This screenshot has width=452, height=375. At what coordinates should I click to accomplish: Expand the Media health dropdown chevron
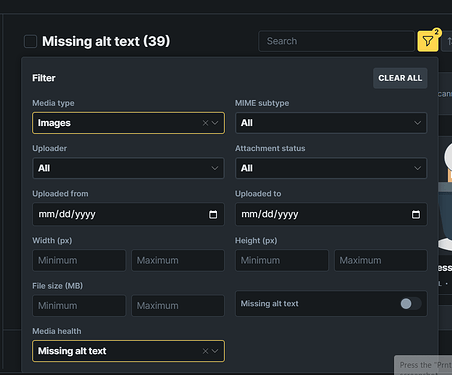pos(215,351)
